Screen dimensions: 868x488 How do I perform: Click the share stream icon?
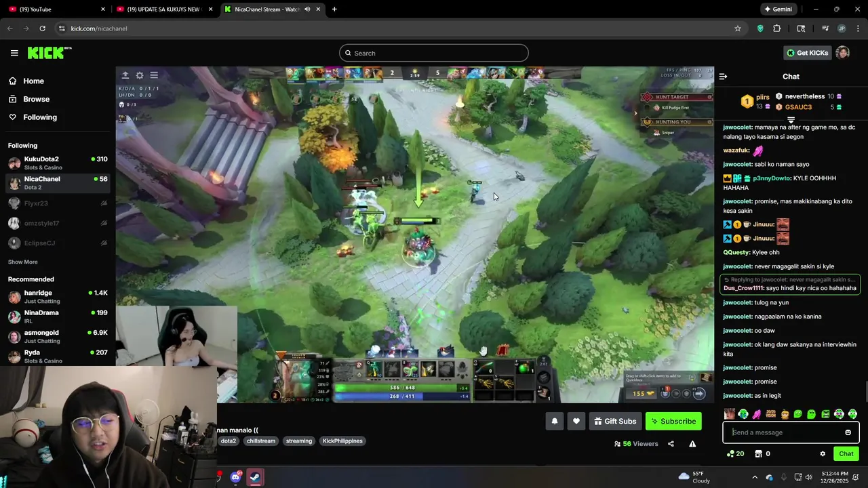[x=671, y=444]
